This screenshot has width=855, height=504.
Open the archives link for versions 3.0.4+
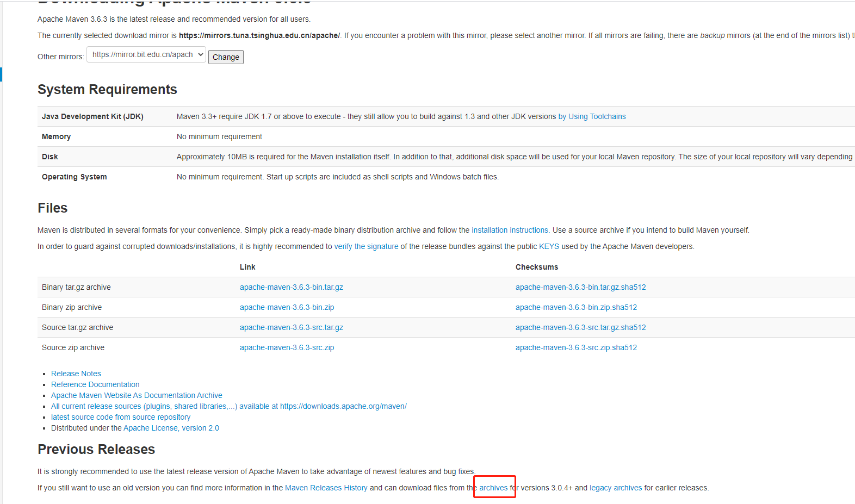click(493, 488)
